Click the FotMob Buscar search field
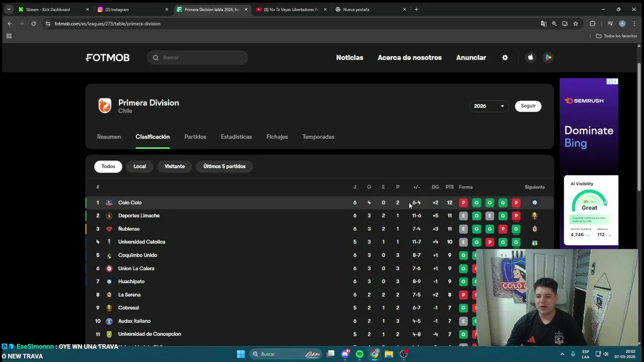Screen dimensions: 644x362 point(197,57)
